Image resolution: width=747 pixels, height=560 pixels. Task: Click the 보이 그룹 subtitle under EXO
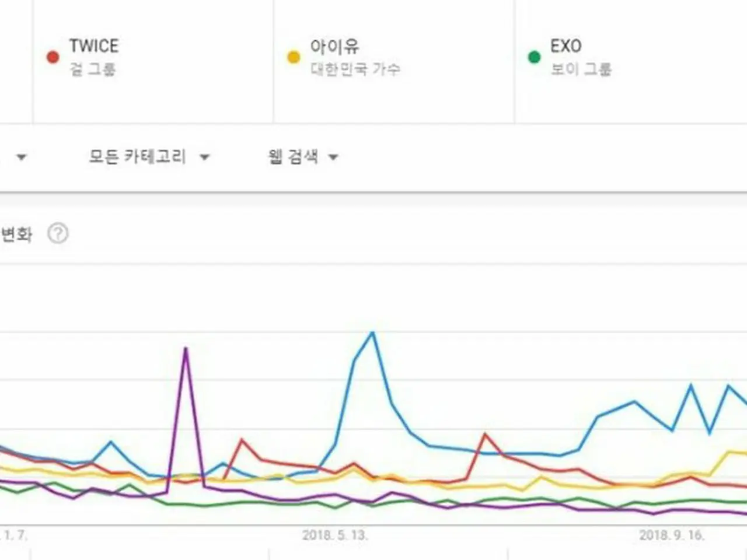pos(581,69)
